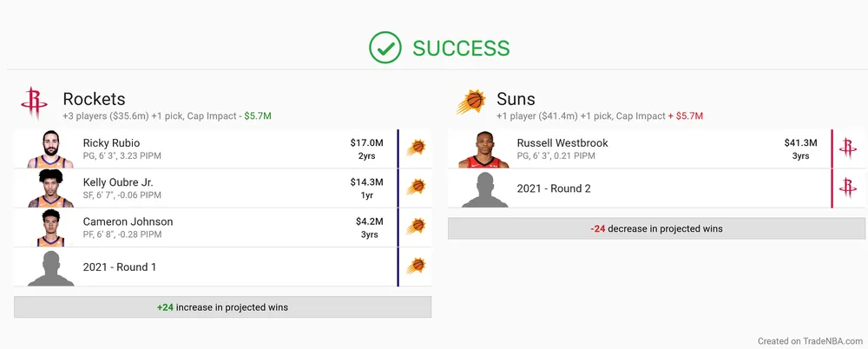The image size is (868, 349).
Task: Click the green success checkmark icon
Action: tap(385, 47)
